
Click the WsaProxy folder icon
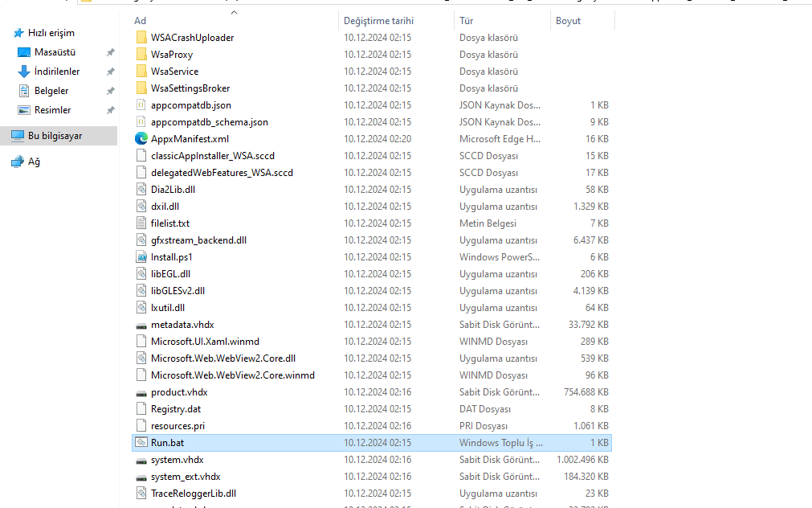click(141, 55)
